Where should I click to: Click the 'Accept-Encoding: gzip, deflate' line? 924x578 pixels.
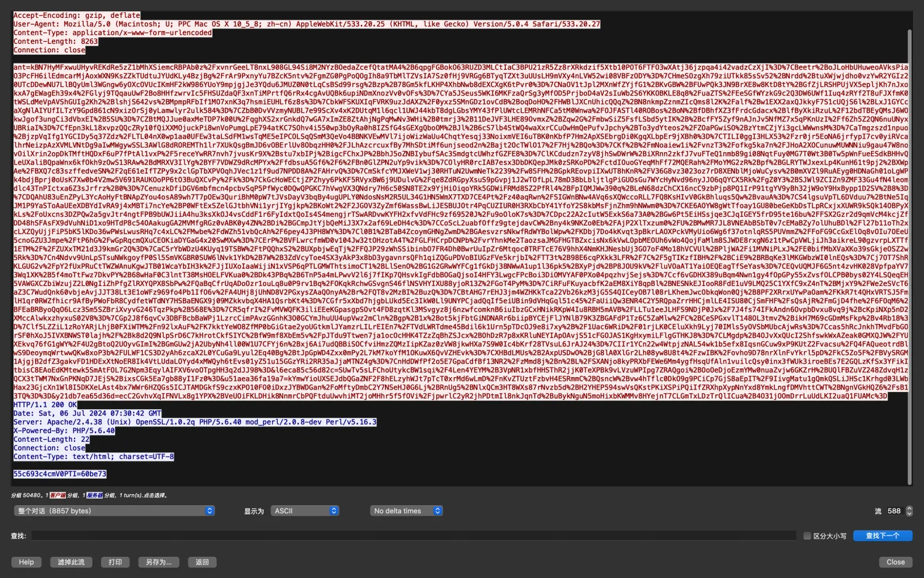(77, 15)
